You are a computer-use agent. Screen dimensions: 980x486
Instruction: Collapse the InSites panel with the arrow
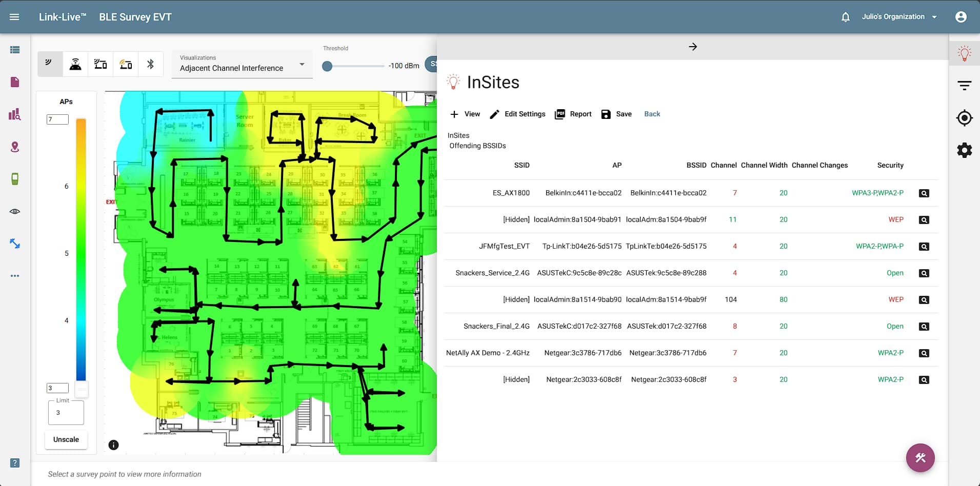[693, 47]
